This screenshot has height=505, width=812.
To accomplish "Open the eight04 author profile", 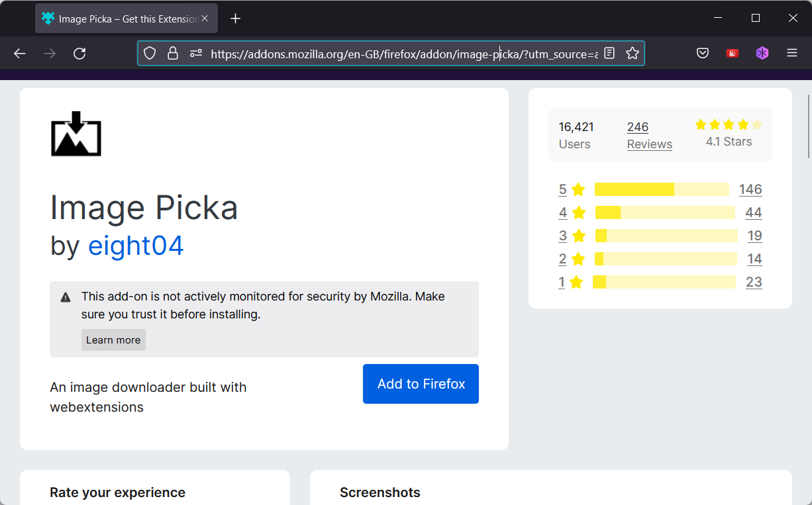I will 136,246.
